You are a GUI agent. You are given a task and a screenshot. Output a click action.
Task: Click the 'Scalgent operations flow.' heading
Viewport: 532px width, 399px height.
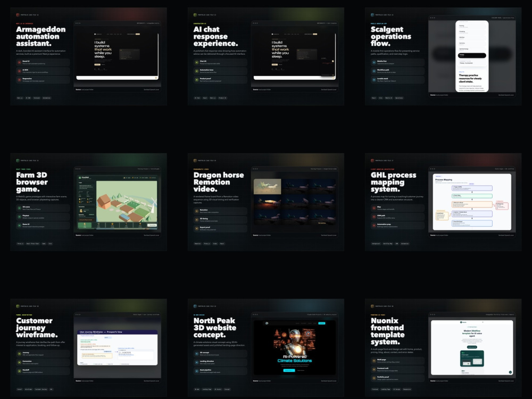click(391, 36)
